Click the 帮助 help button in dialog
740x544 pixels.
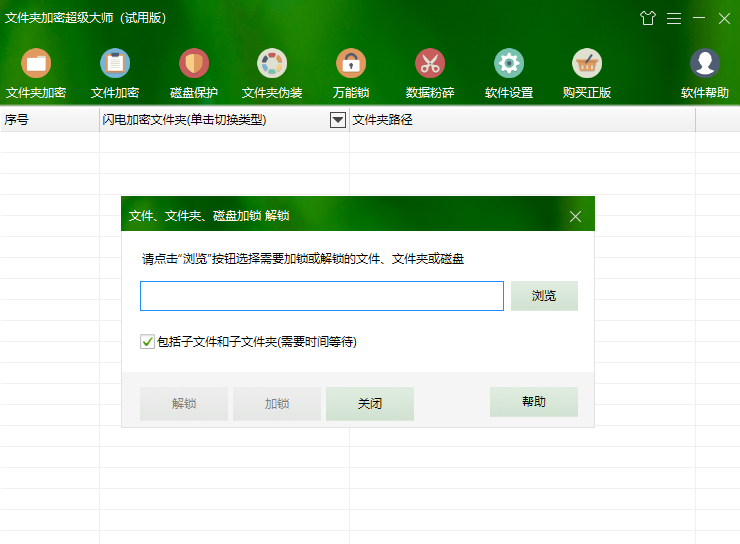pyautogui.click(x=534, y=402)
